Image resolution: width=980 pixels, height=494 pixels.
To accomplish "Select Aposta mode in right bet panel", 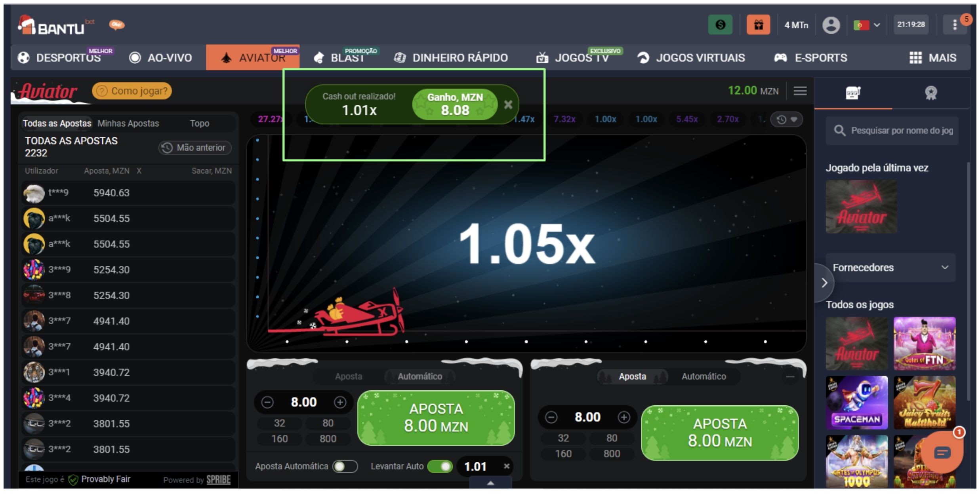I will click(x=632, y=376).
